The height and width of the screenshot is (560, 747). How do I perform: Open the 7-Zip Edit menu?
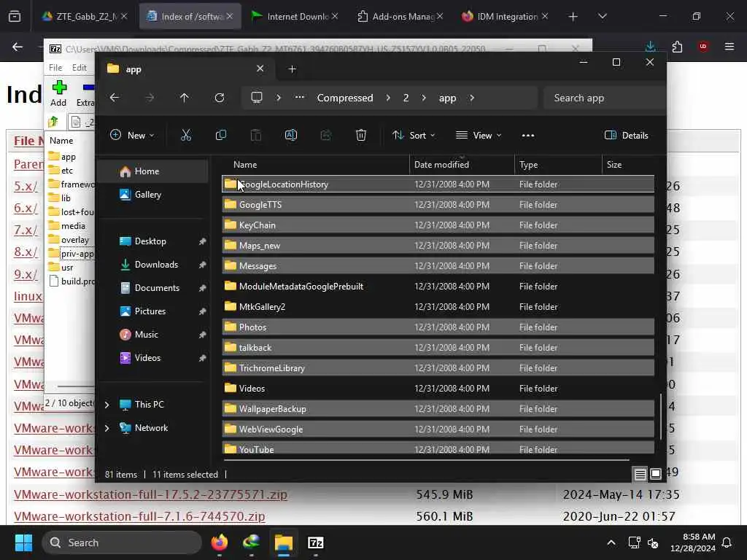click(79, 68)
